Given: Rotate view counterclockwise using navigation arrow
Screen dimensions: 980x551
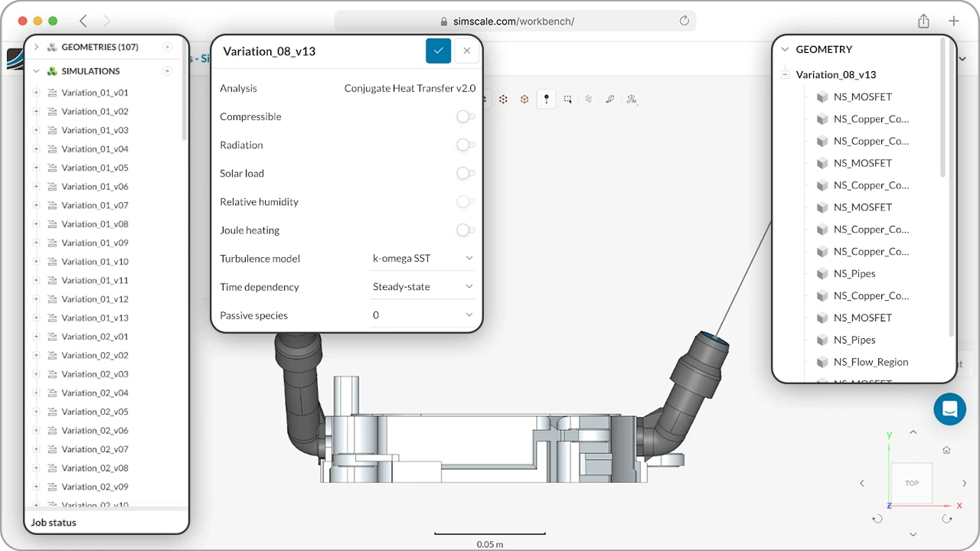Looking at the screenshot, I should [877, 518].
